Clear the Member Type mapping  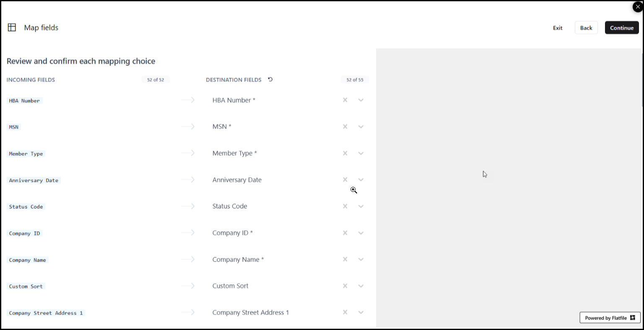[345, 153]
